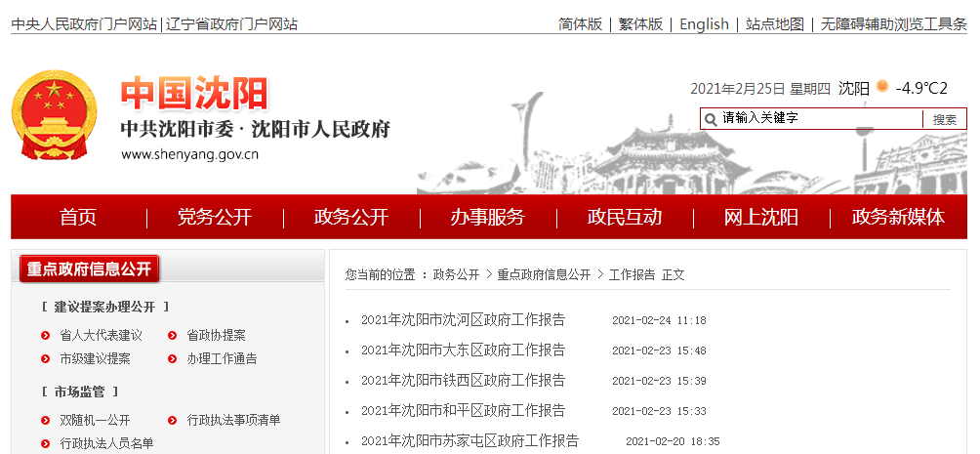
Task: Open the 政务新媒体 navigation item
Action: [898, 217]
